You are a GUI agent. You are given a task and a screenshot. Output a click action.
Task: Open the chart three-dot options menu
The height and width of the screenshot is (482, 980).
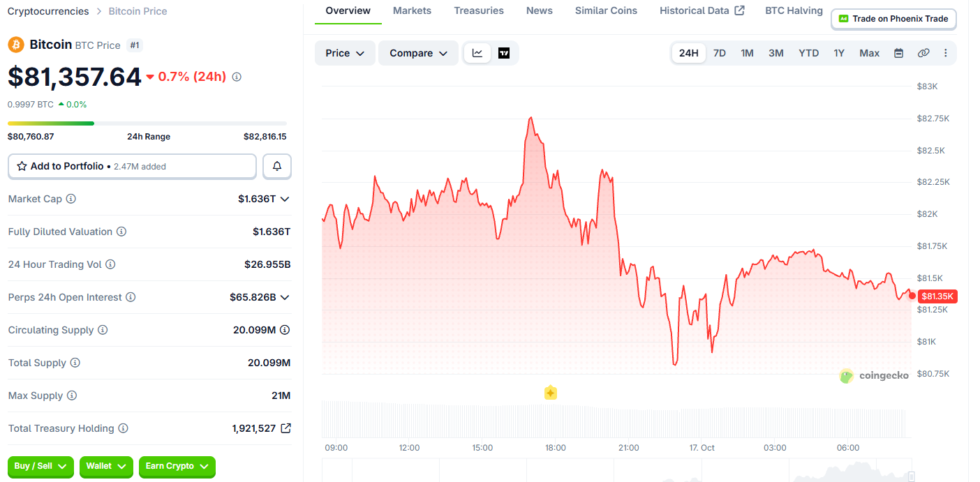[x=946, y=53]
